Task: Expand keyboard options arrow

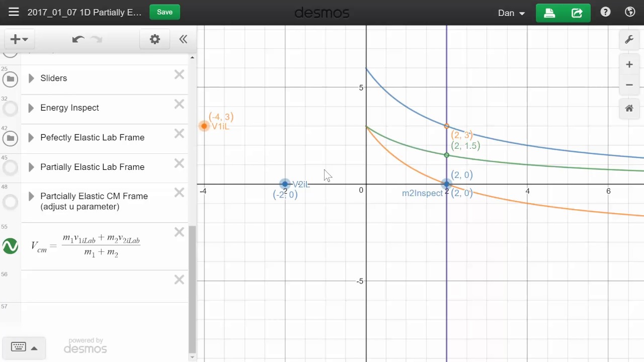Action: pos(34,348)
